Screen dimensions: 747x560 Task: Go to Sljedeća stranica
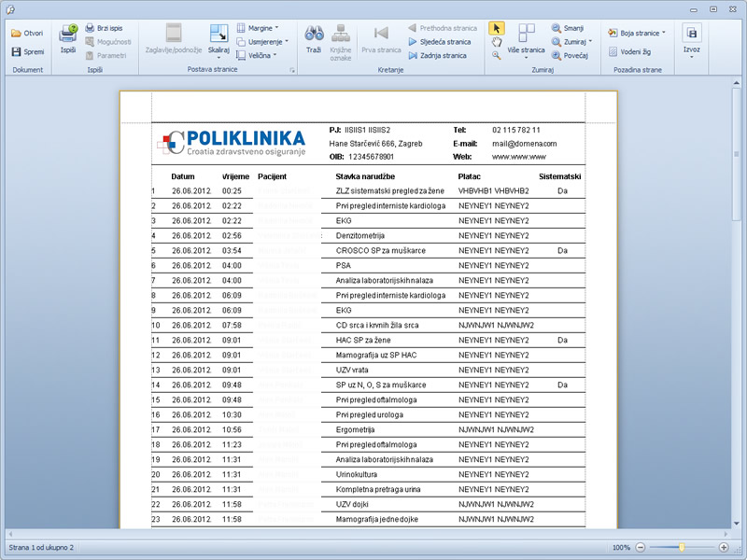pyautogui.click(x=439, y=42)
